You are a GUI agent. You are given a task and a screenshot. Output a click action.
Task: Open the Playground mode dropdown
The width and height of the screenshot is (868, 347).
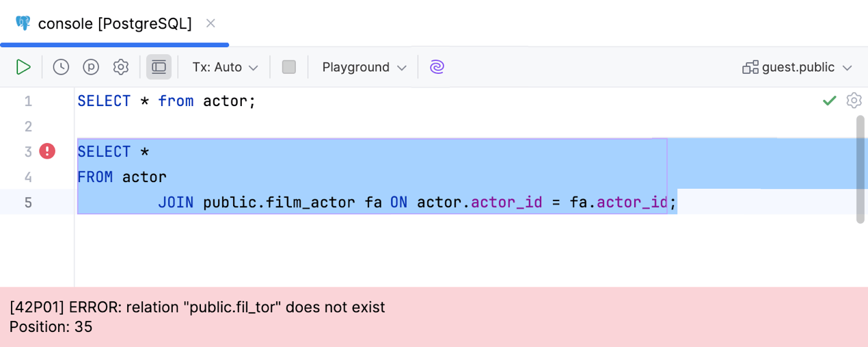[364, 67]
